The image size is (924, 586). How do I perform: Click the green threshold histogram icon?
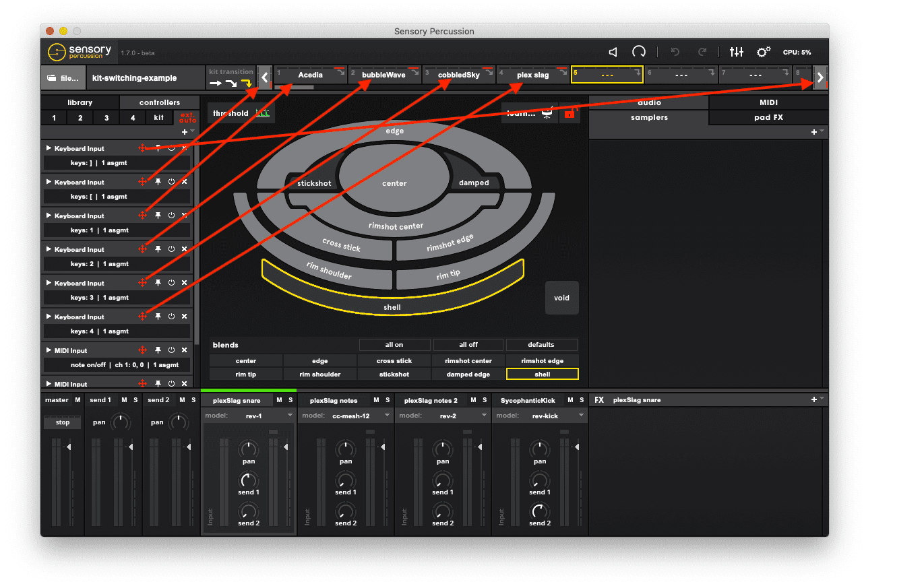pyautogui.click(x=262, y=113)
